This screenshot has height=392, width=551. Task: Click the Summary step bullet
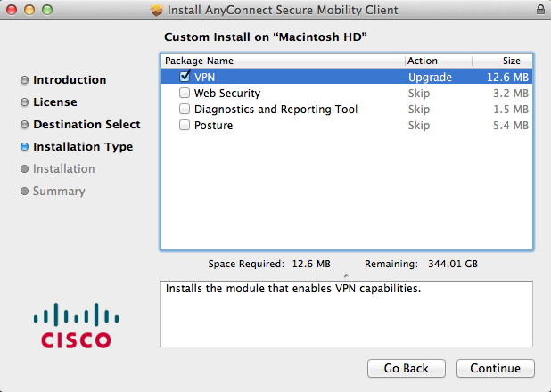click(24, 191)
